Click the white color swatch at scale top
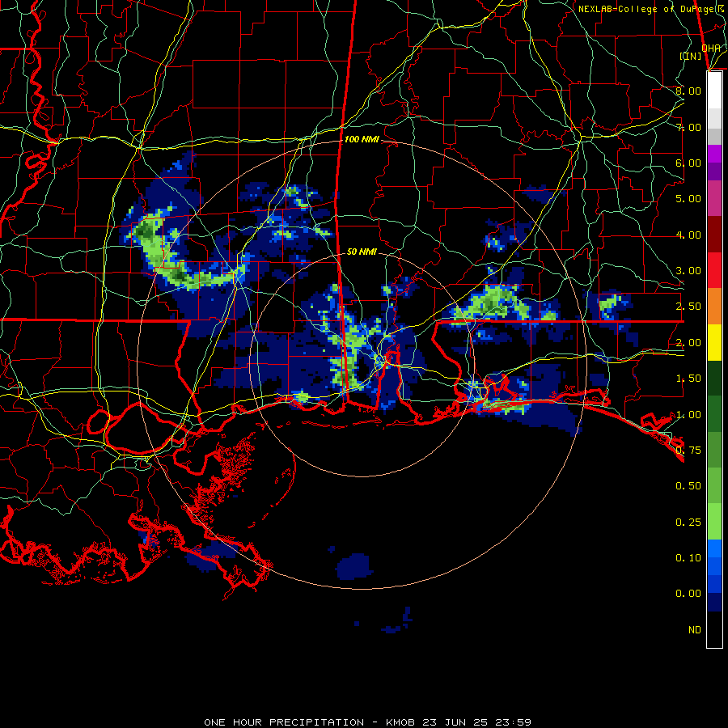 (714, 91)
